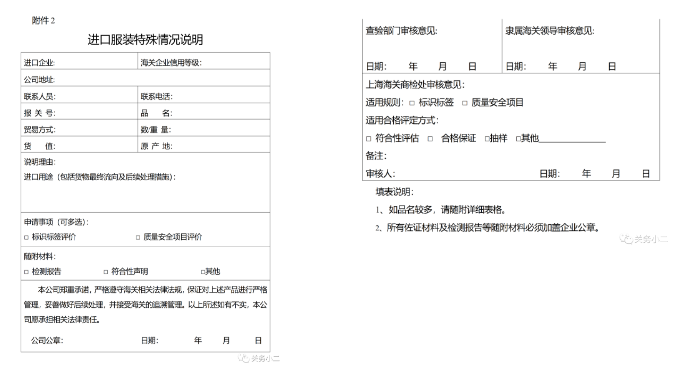Viewport: 692px width, 384px height.
Task: Click the 进口用途 description line
Action: (100, 177)
